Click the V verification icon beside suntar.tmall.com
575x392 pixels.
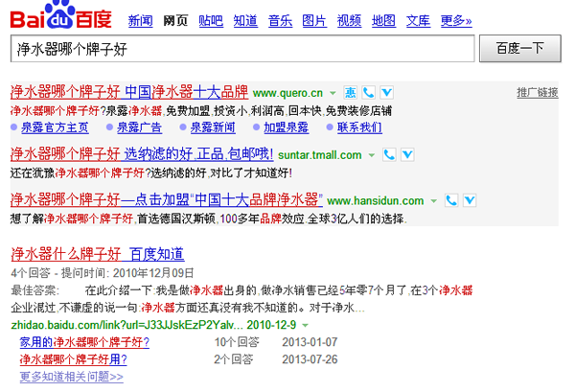point(407,154)
